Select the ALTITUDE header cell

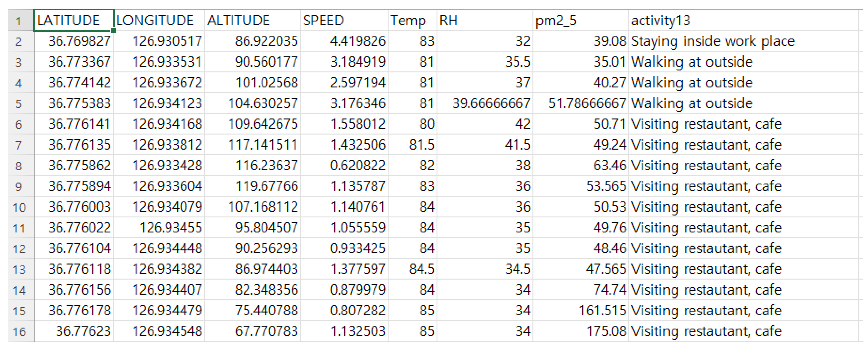252,21
